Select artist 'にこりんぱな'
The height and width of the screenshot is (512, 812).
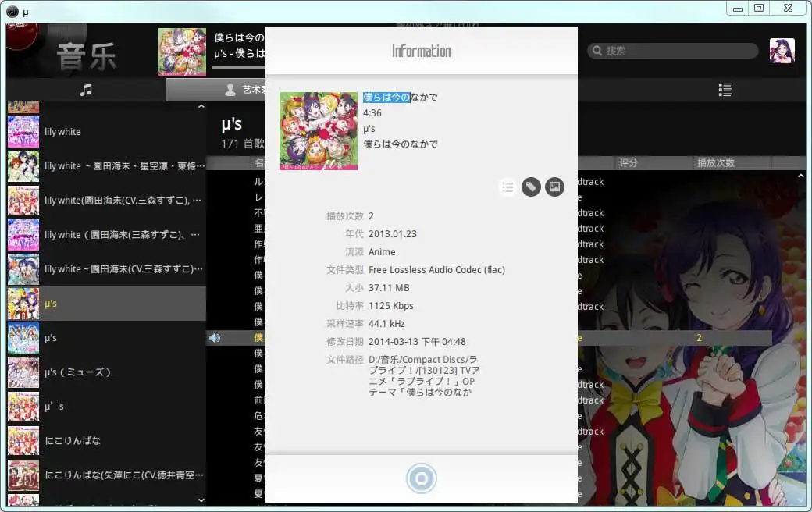tap(106, 440)
